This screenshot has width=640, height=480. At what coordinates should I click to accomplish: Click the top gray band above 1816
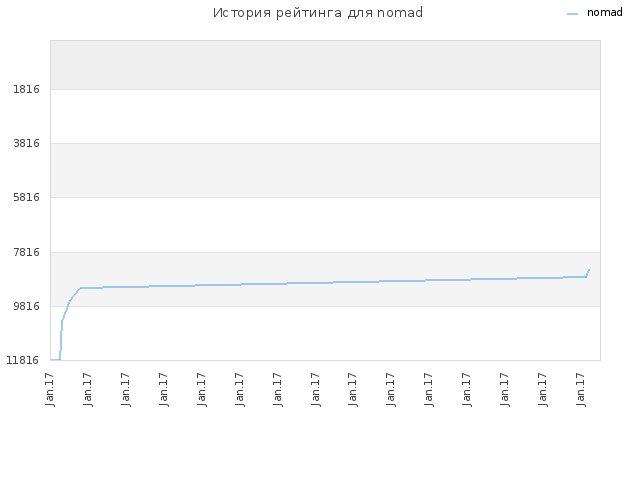pos(325,65)
